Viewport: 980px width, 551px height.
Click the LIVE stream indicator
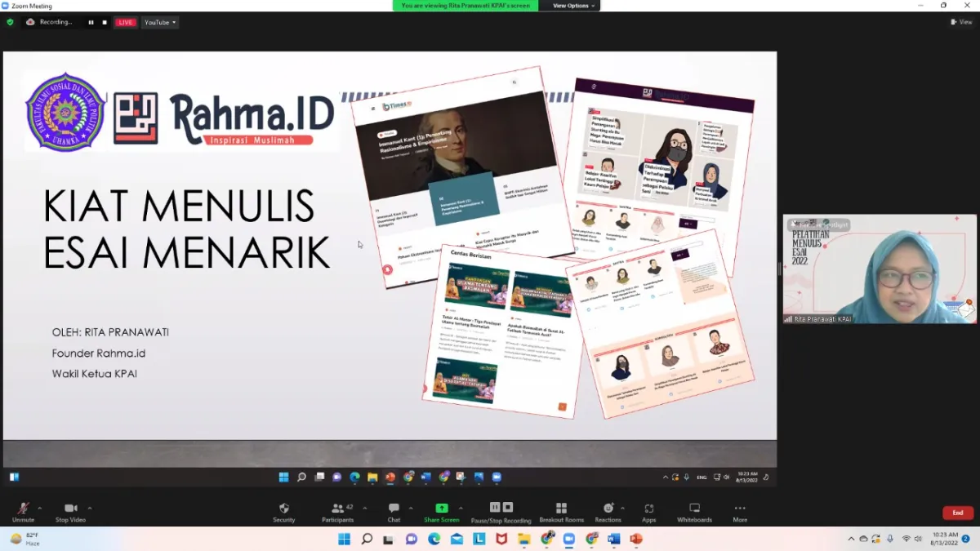point(125,22)
